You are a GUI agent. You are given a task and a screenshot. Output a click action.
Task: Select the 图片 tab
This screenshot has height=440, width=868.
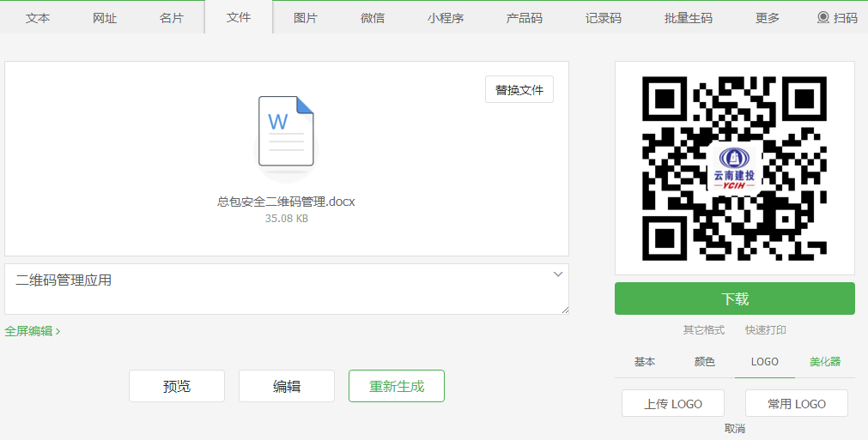click(x=306, y=18)
